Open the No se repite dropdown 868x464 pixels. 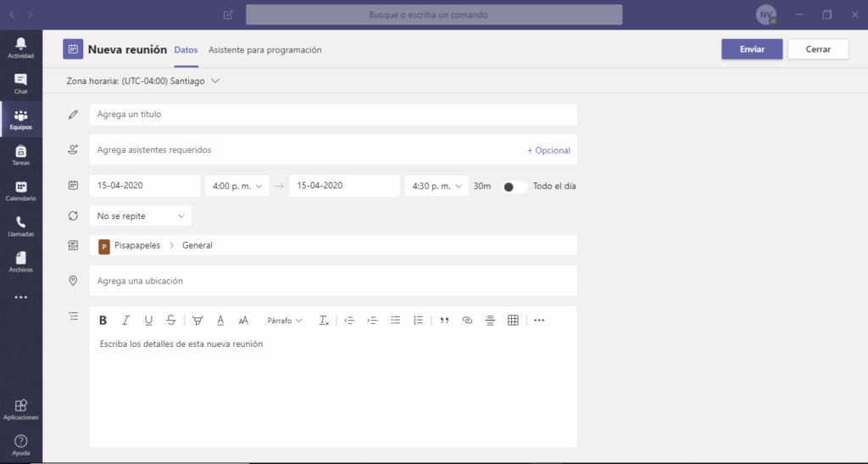pos(141,216)
